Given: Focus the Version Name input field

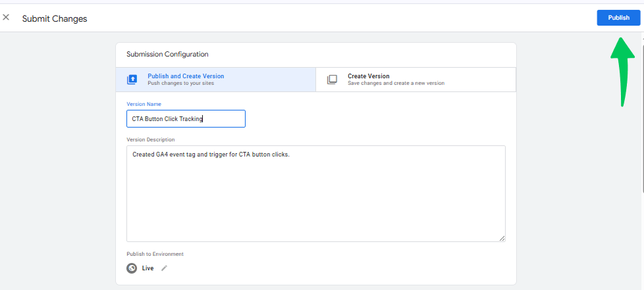Looking at the screenshot, I should pyautogui.click(x=186, y=118).
